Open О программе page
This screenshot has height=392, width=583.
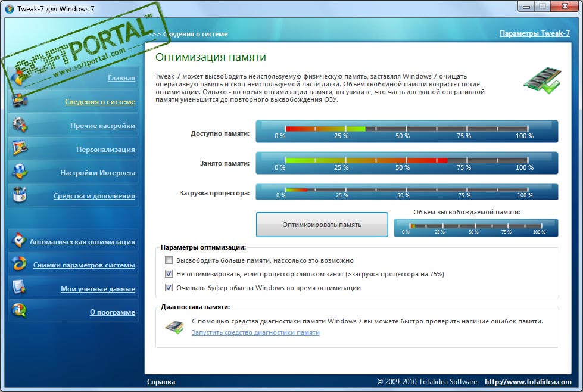coord(113,312)
